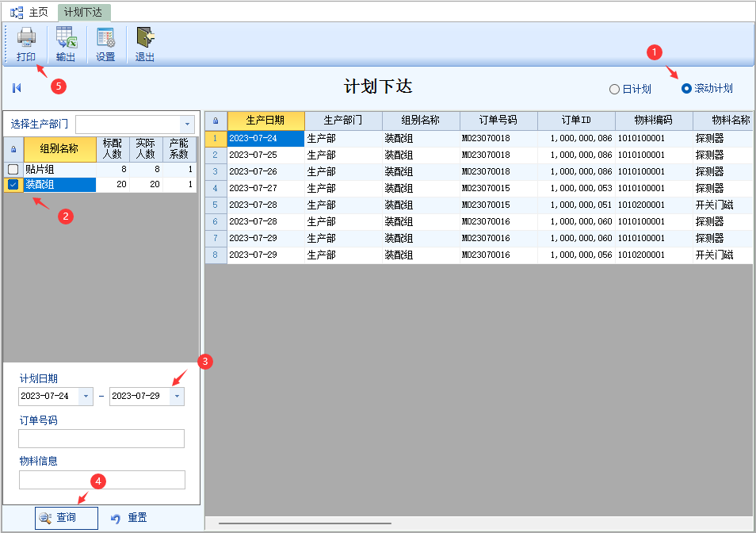This screenshot has width=756, height=533.
Task: Click the 物料名称 column header
Action: click(x=724, y=121)
